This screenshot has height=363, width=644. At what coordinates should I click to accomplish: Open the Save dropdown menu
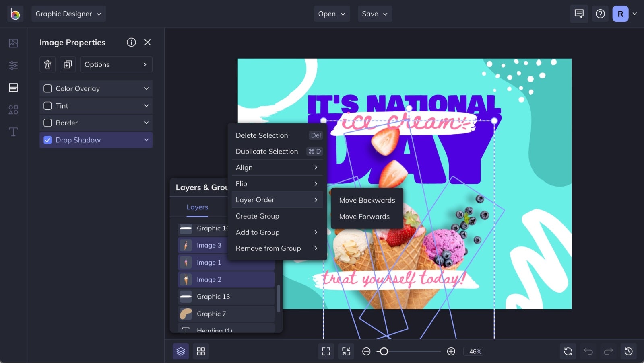pos(375,14)
